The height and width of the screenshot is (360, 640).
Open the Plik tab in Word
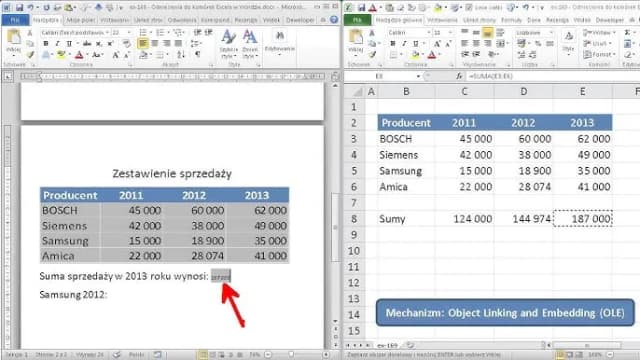pyautogui.click(x=15, y=20)
